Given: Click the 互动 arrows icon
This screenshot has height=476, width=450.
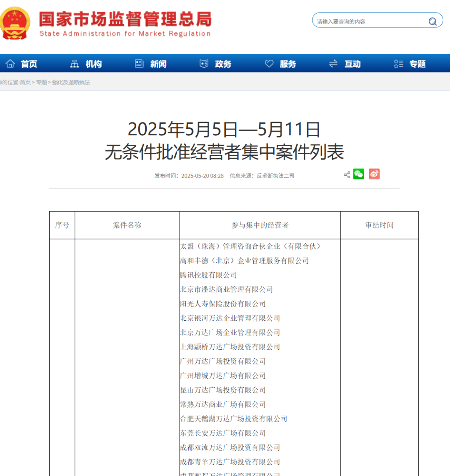Looking at the screenshot, I should pos(333,63).
